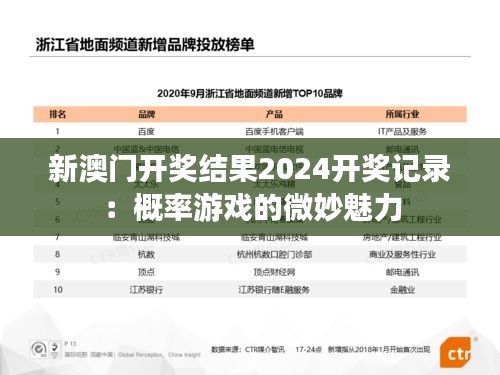
Task: Select the industry cell IT产品及服务
Action: [402, 132]
